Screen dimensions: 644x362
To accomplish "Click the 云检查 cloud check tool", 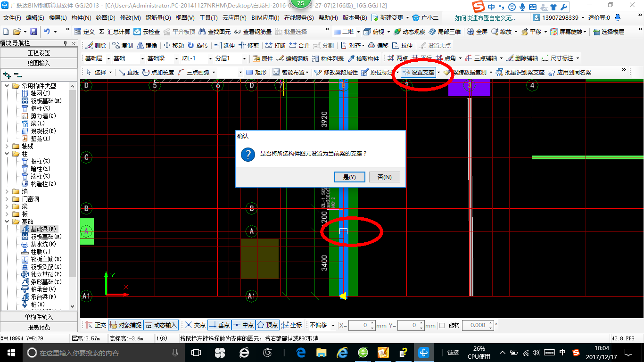I will tap(147, 32).
